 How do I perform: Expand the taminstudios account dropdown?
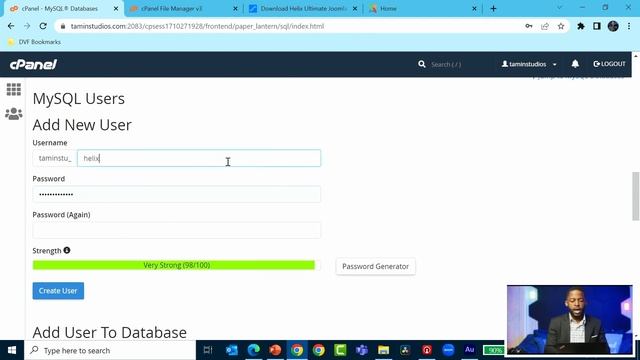529,64
